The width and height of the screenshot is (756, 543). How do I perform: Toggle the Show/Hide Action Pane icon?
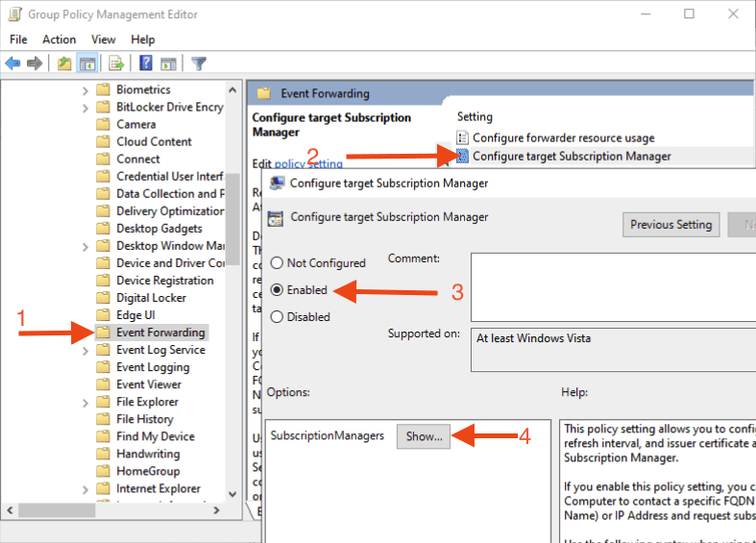click(x=168, y=63)
